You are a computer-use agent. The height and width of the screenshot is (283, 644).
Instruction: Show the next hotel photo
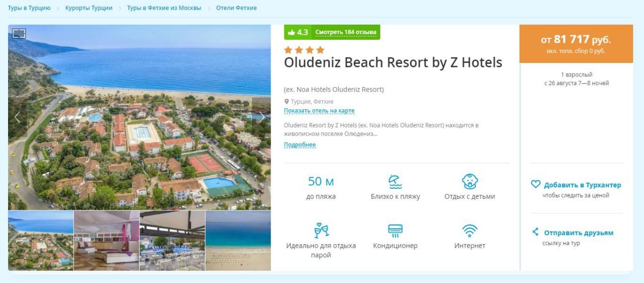[x=262, y=117]
